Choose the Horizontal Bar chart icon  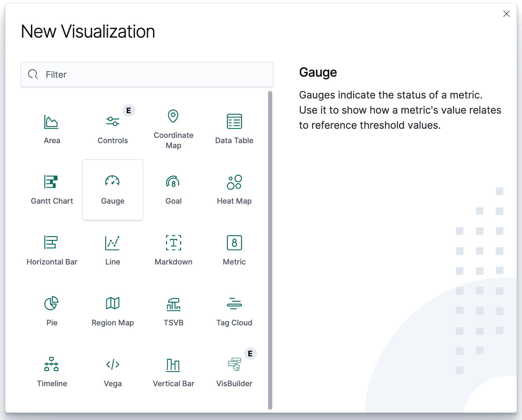coord(51,243)
